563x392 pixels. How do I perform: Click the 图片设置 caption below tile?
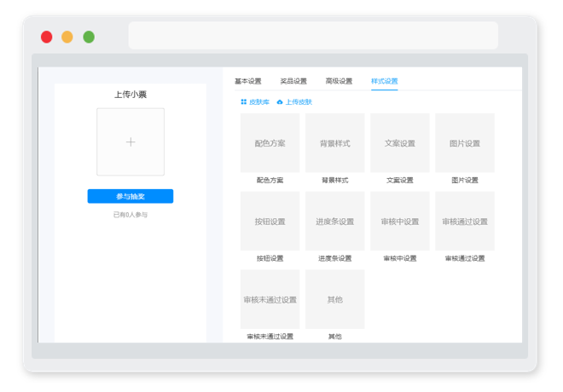pos(465,180)
